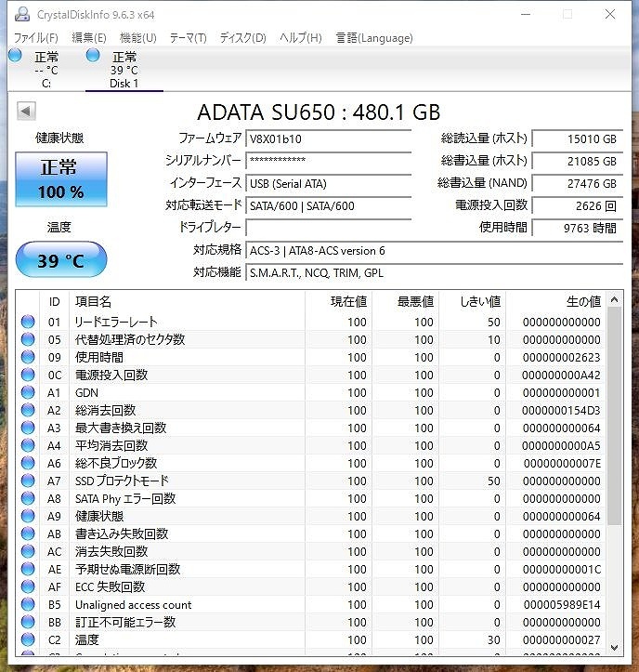Click the masked serial number field
The width and height of the screenshot is (639, 672).
(x=329, y=161)
